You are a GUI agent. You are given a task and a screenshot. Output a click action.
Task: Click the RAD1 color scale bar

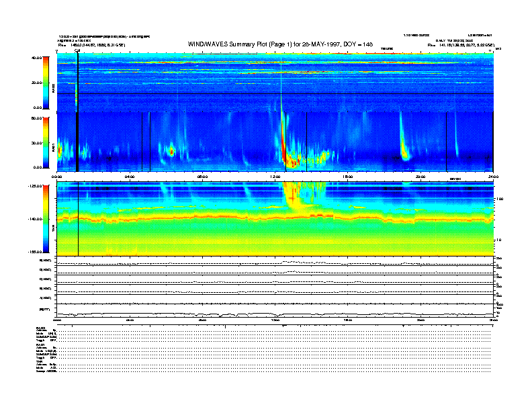(45, 142)
